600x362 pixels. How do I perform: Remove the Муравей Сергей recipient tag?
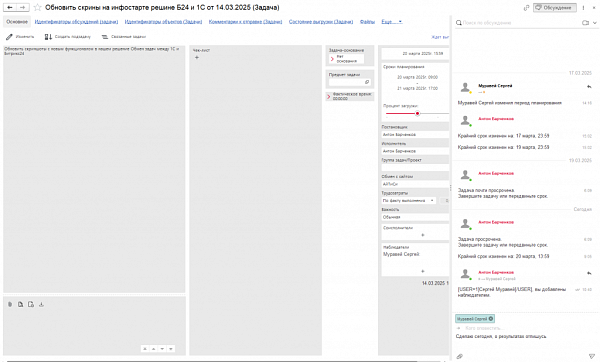pos(491,318)
